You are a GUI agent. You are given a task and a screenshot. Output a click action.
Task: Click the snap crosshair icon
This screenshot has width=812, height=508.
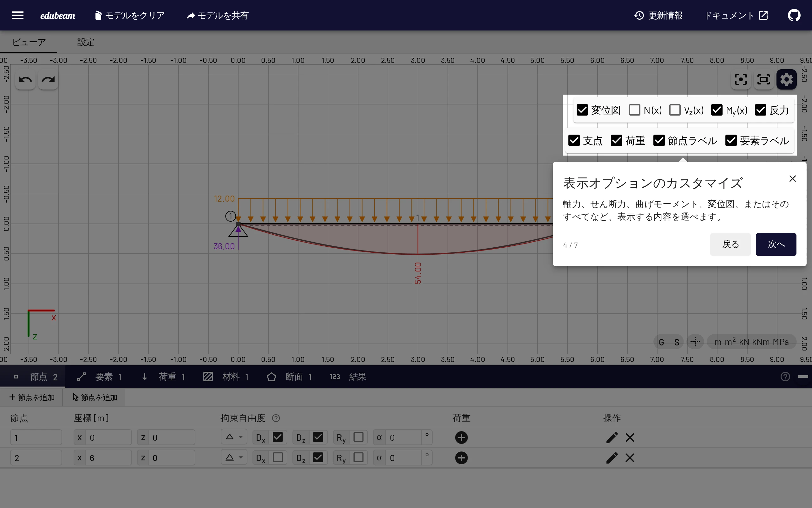pyautogui.click(x=695, y=342)
